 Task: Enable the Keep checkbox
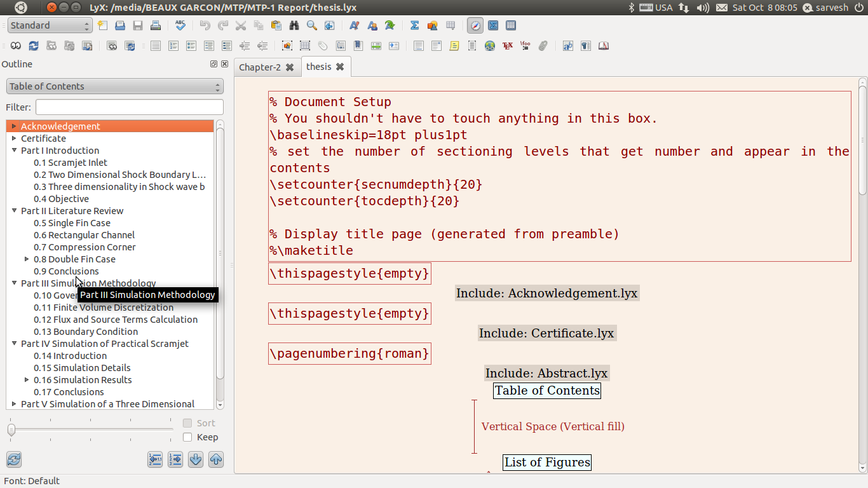pyautogui.click(x=187, y=437)
